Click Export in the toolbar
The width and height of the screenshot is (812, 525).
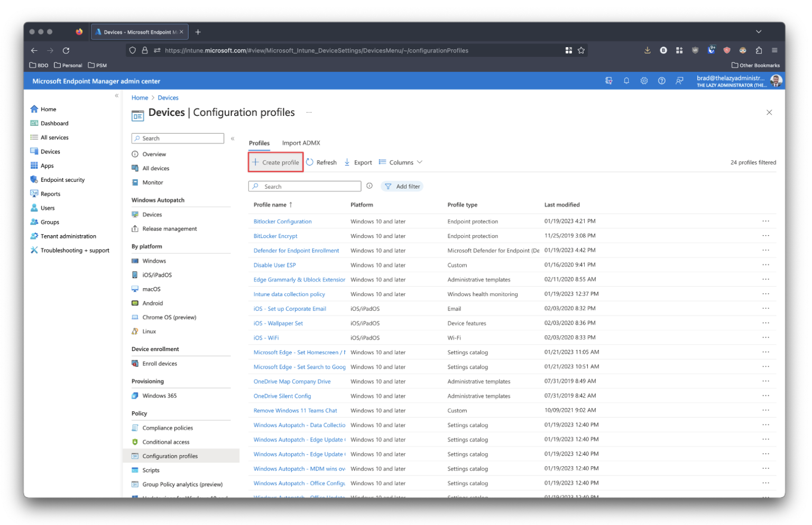click(x=358, y=163)
